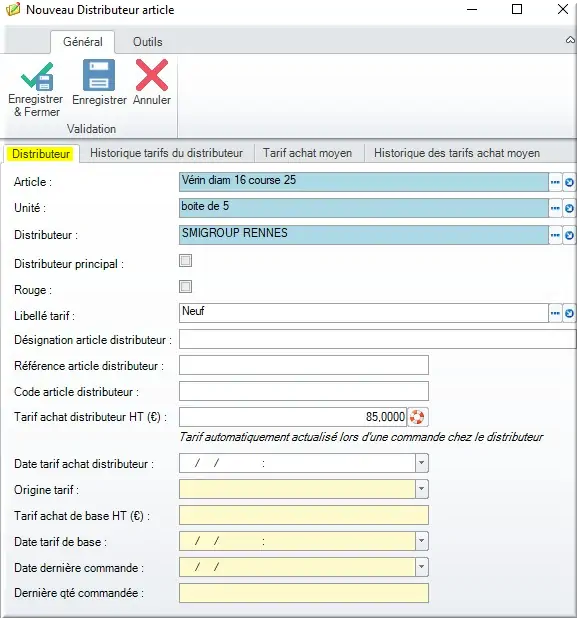Collapse the ribbon with the chevron arrow
Image resolution: width=577 pixels, height=618 pixels.
(570, 40)
